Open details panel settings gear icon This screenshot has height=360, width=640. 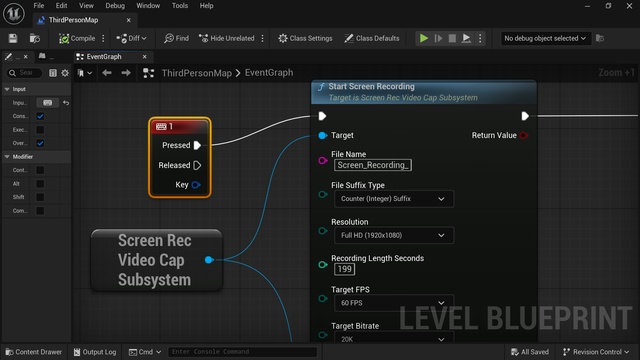click(x=65, y=73)
